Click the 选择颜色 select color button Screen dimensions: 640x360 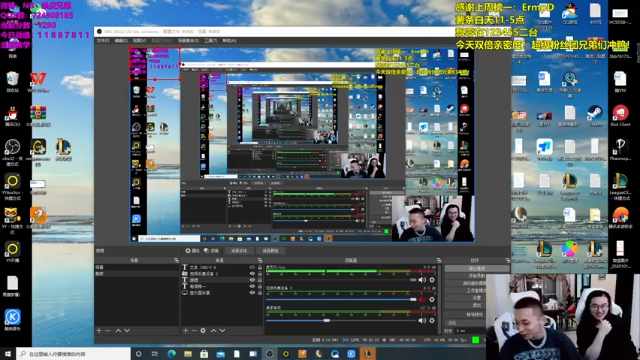click(270, 251)
